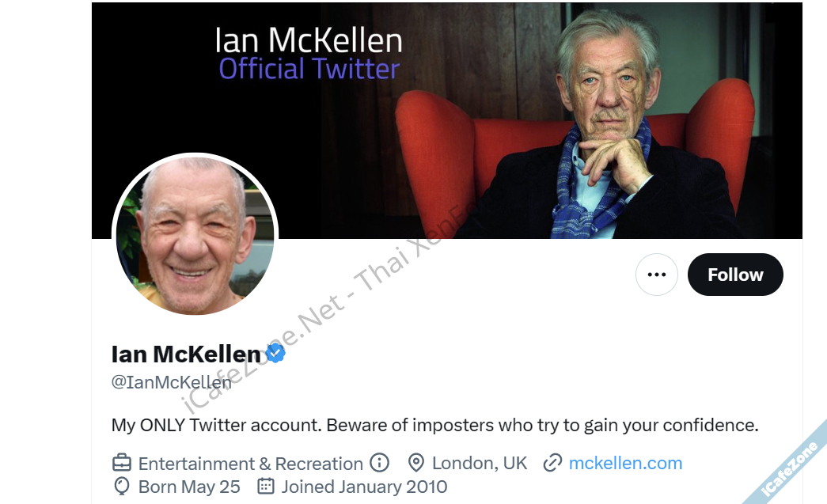
Task: Click the chain link icon before mckellen.com
Action: click(552, 463)
